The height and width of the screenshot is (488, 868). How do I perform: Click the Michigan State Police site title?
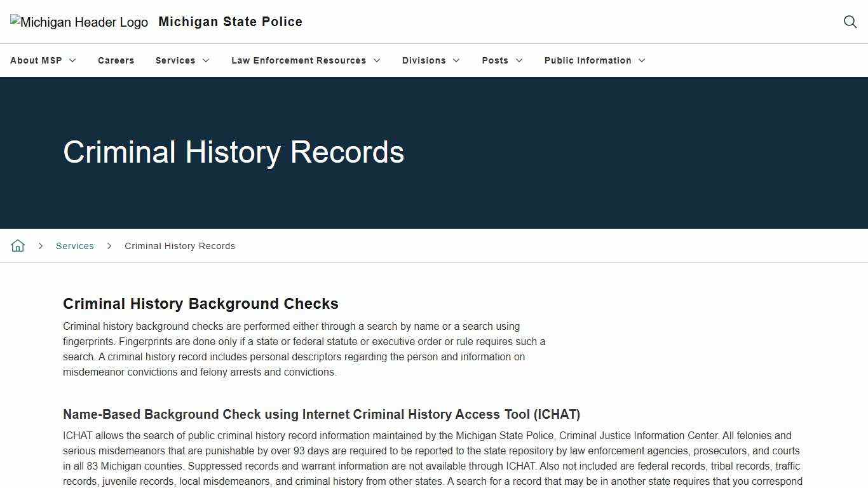(230, 22)
